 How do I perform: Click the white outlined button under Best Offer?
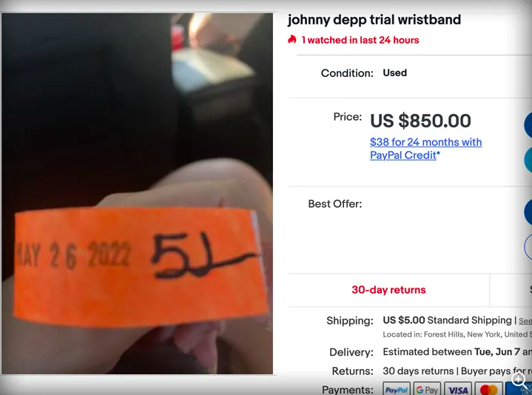point(528,247)
